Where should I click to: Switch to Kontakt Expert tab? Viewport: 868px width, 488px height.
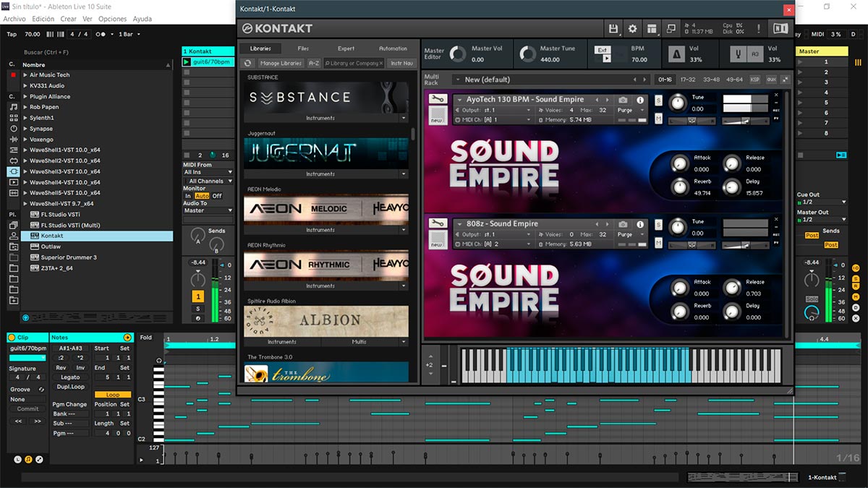pos(346,48)
